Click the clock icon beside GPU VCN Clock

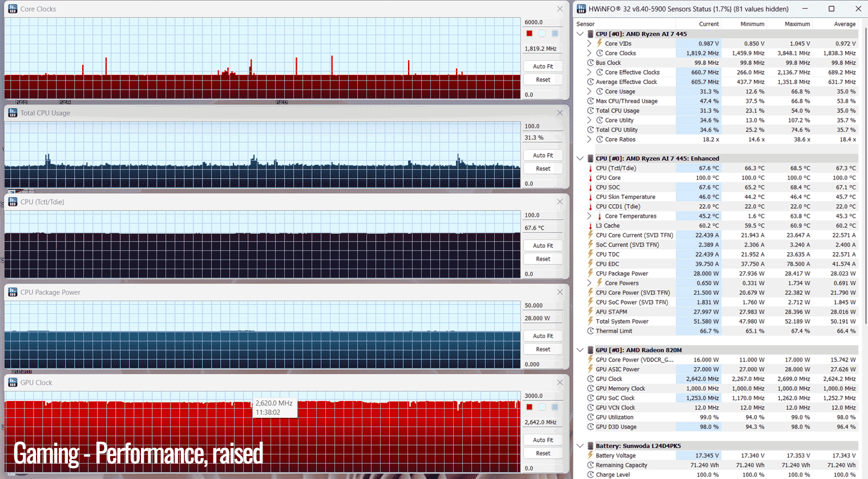(x=591, y=408)
